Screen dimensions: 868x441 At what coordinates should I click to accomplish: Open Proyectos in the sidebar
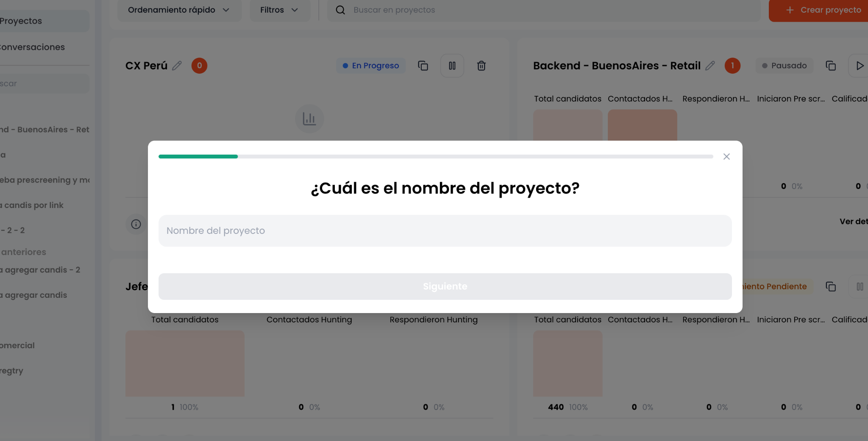pos(45,21)
